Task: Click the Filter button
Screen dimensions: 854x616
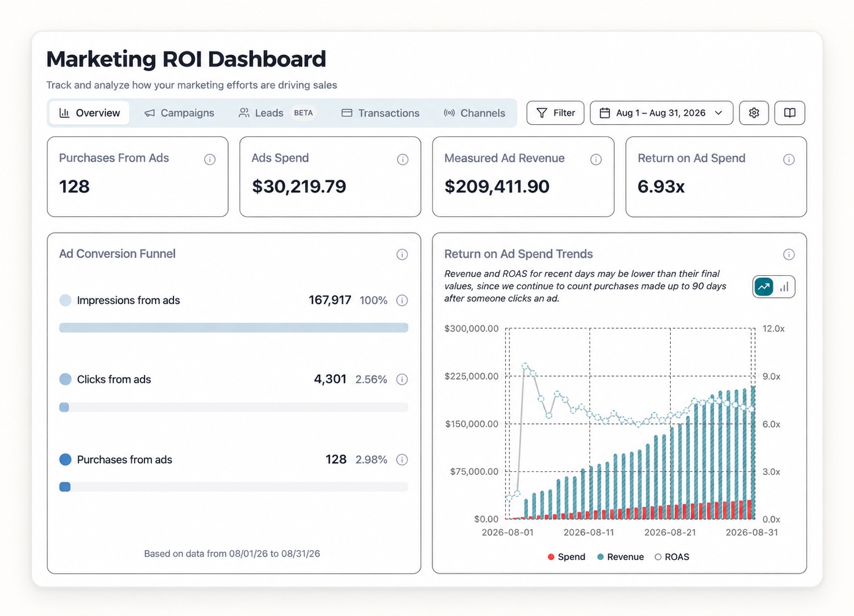Action: click(x=556, y=113)
